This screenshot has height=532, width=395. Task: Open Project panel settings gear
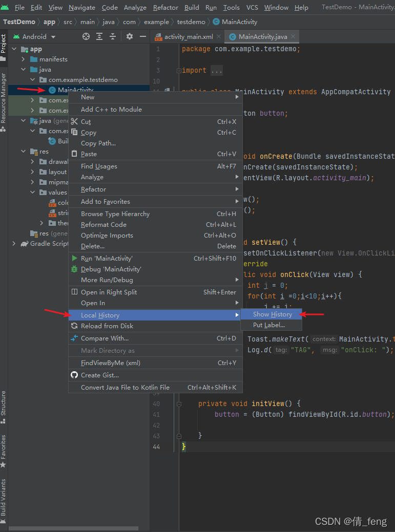pos(129,36)
